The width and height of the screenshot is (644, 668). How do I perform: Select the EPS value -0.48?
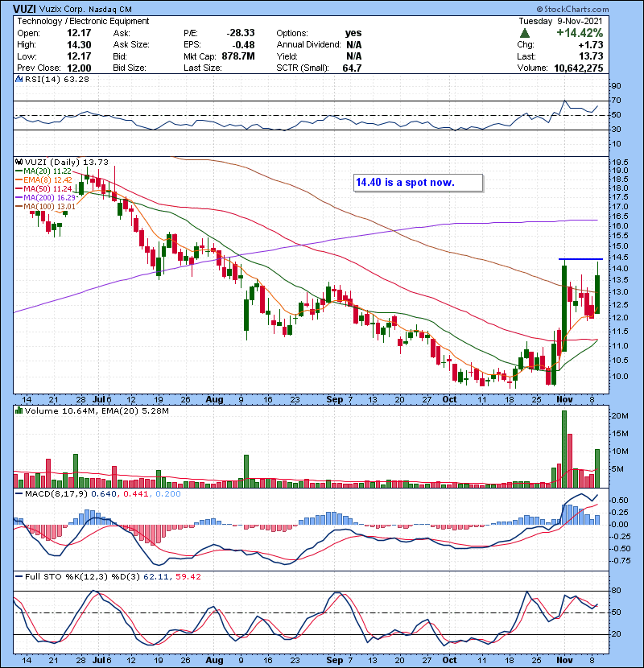(x=244, y=45)
